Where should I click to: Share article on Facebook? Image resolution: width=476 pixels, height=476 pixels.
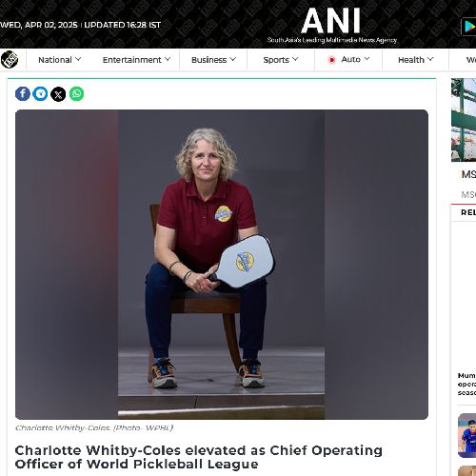(x=23, y=94)
